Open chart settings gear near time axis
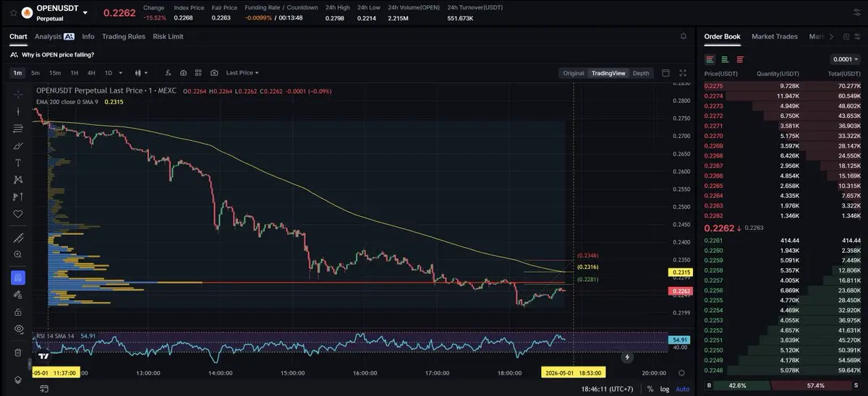 coord(681,373)
